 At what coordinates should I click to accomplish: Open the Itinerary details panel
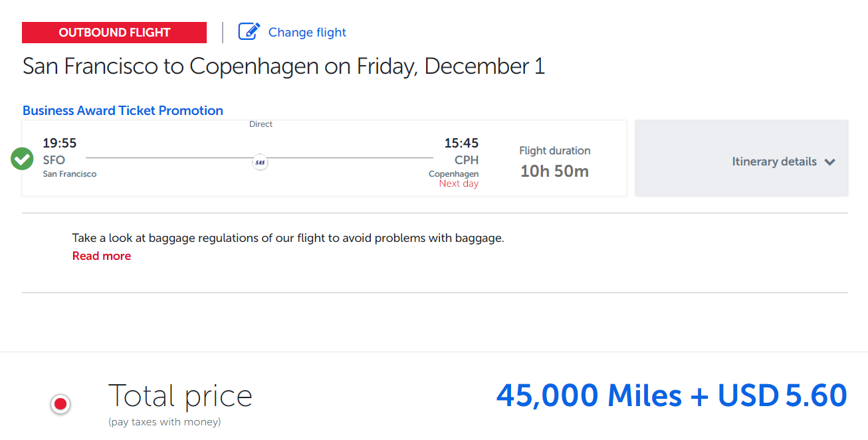click(742, 158)
